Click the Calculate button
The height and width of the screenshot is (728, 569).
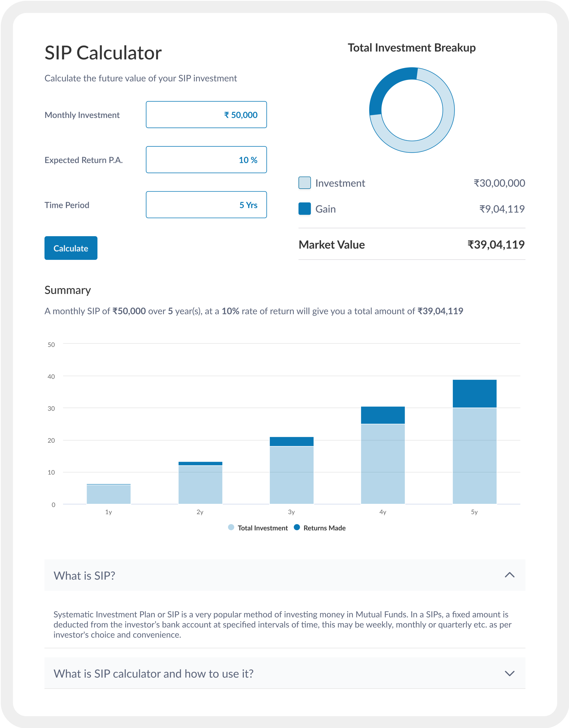pyautogui.click(x=71, y=248)
